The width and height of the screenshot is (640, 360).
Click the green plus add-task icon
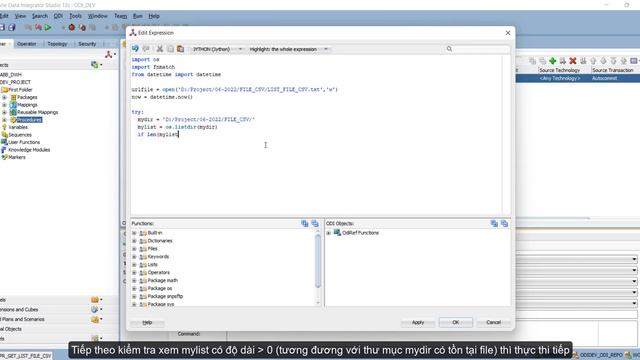click(553, 61)
